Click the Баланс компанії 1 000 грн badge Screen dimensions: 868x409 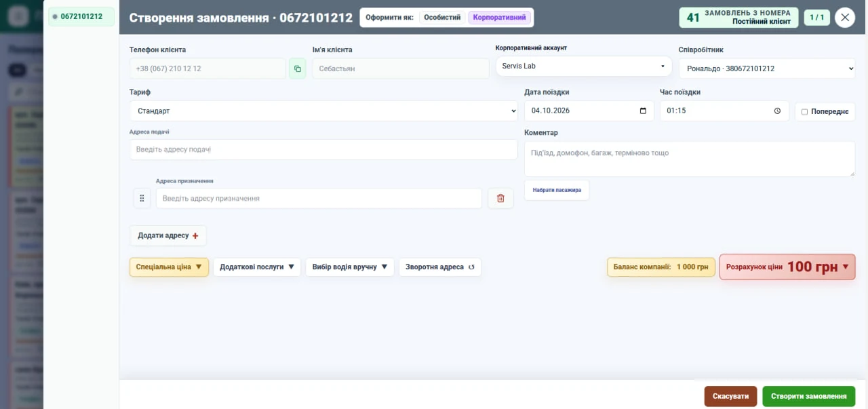pyautogui.click(x=660, y=267)
